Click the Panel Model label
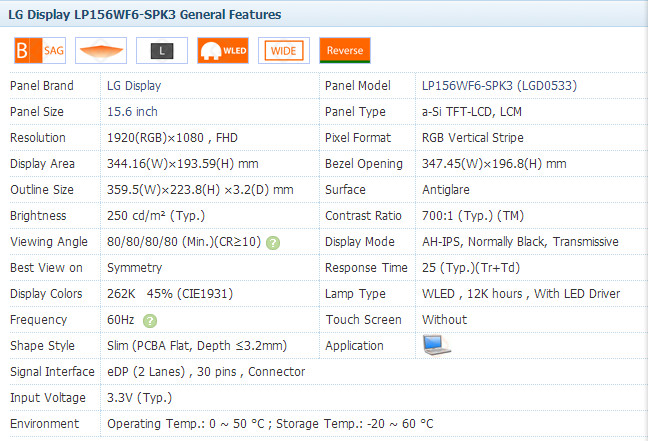 pos(357,86)
